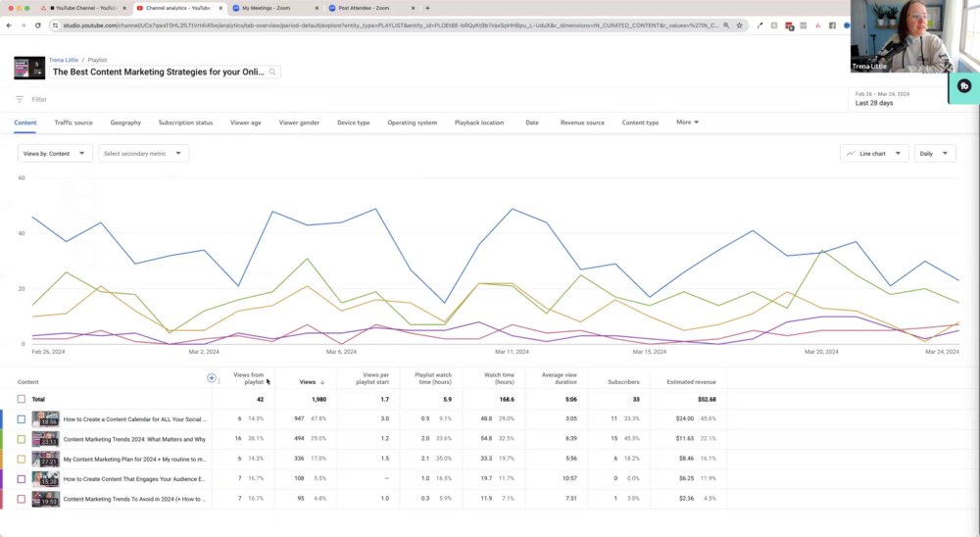This screenshot has height=537, width=980.
Task: Switch to the Viewer age tab
Action: pos(246,122)
